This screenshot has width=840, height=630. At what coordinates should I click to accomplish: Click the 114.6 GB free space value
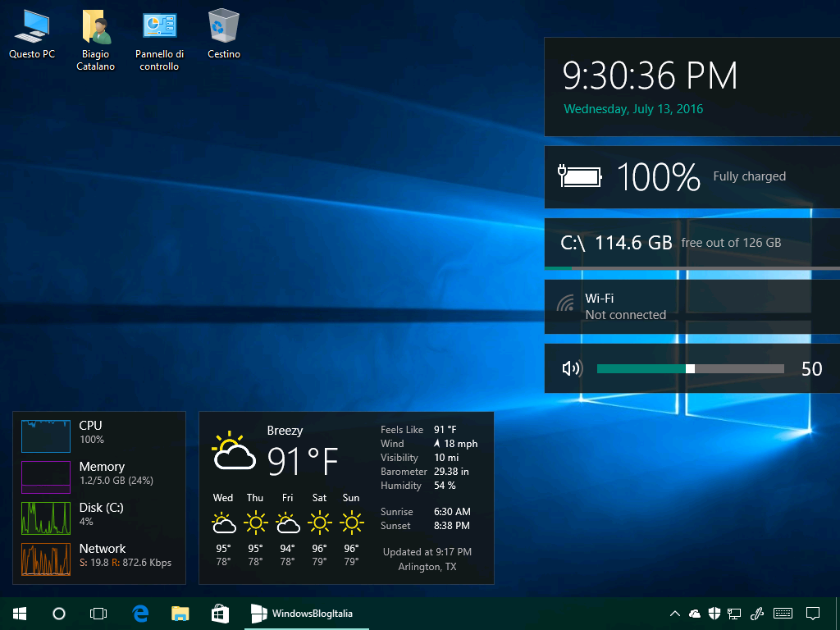tap(634, 242)
